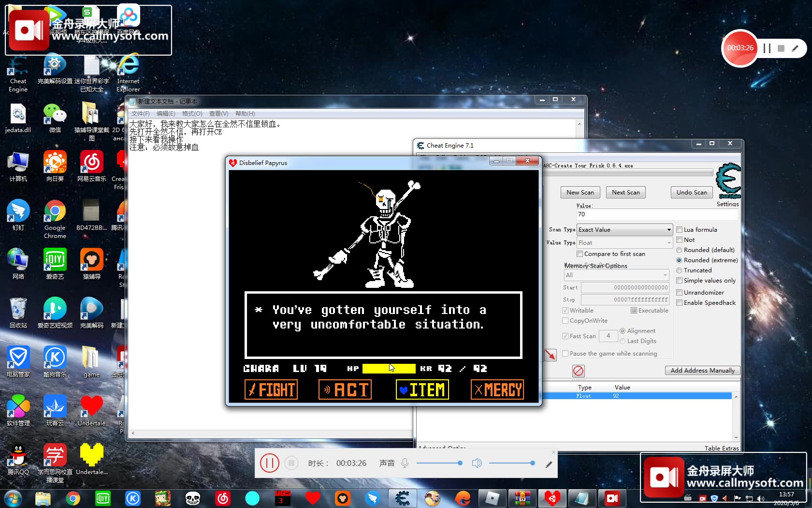
Task: Open the jedata.dll file icon
Action: click(18, 119)
